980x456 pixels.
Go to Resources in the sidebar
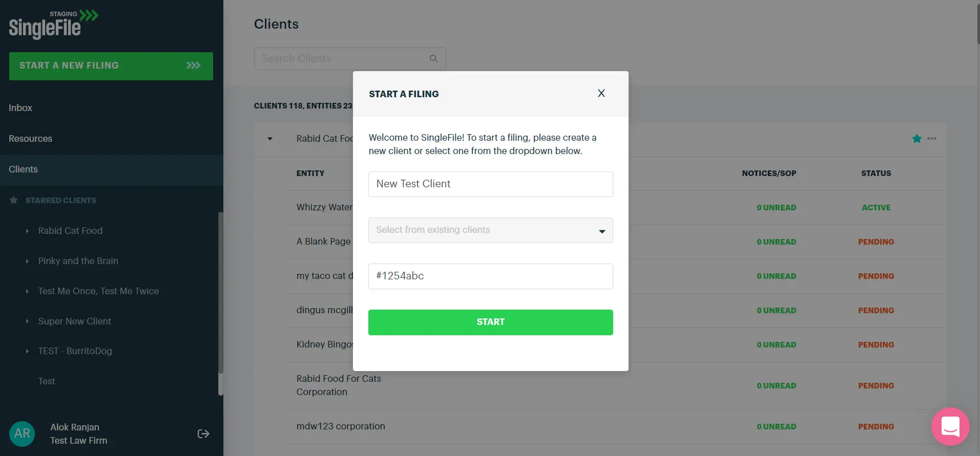click(x=30, y=139)
